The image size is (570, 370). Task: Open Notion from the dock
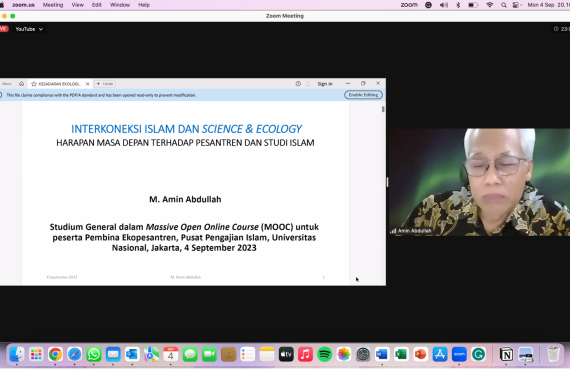click(506, 354)
